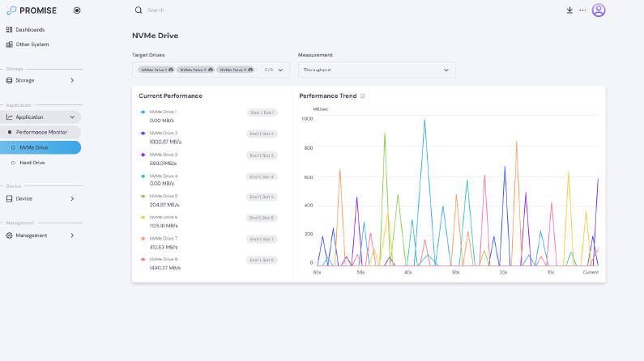This screenshot has height=361, width=644.
Task: Click the download icon in top bar
Action: pos(569,11)
